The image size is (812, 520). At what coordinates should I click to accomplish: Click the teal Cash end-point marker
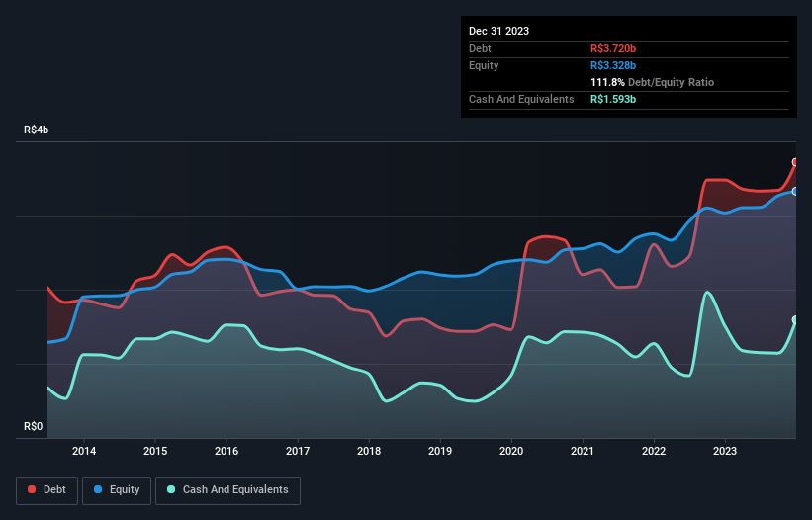(x=795, y=320)
